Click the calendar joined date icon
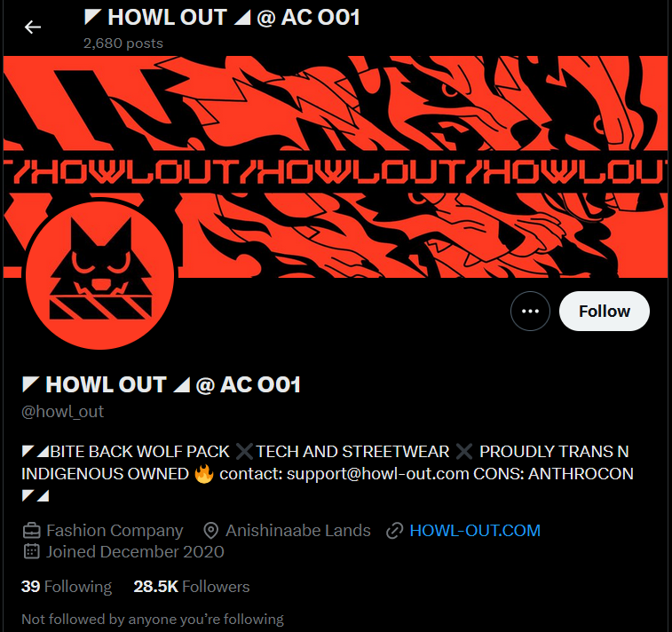Image resolution: width=672 pixels, height=632 pixels. pyautogui.click(x=32, y=551)
